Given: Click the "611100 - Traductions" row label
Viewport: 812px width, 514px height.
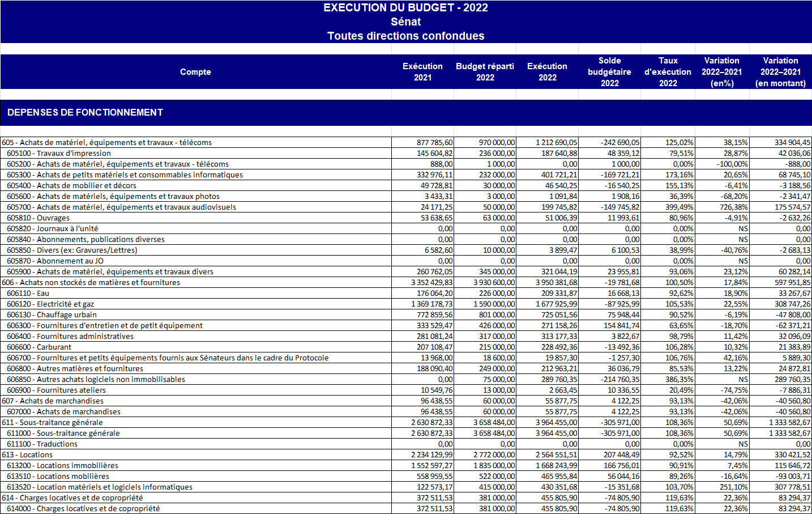Looking at the screenshot, I should [x=42, y=444].
